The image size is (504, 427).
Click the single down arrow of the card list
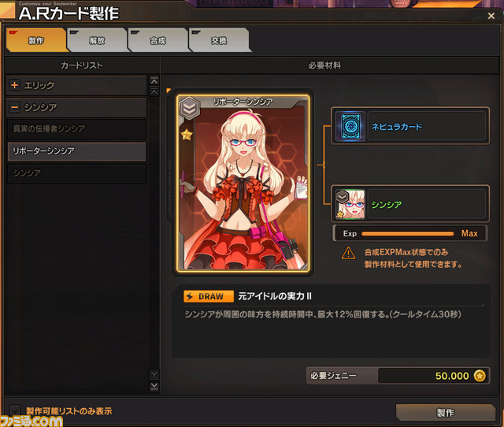coord(154,374)
